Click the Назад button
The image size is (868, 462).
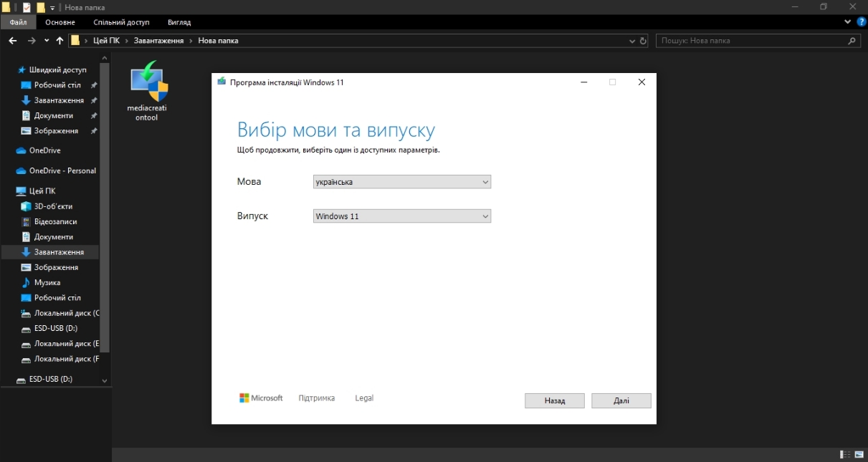[x=555, y=401]
